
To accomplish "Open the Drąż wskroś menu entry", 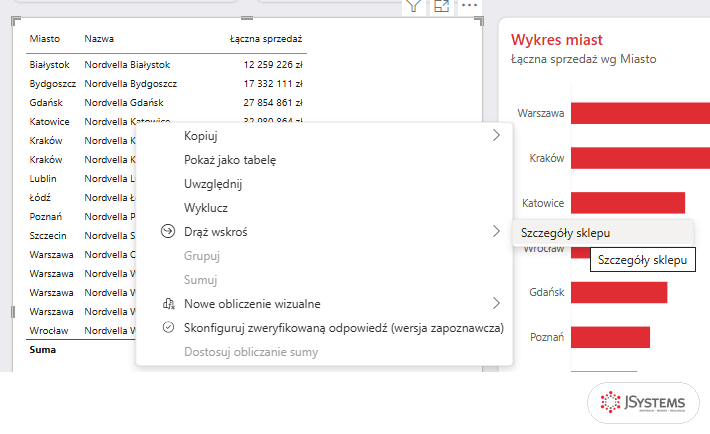I will pyautogui.click(x=216, y=232).
